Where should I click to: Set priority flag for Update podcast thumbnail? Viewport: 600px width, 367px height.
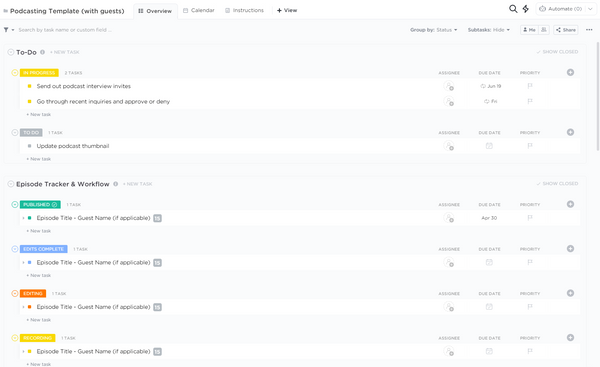[530, 146]
